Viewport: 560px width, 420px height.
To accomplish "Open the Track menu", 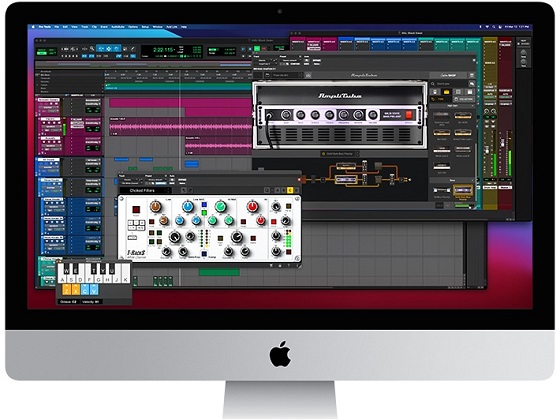I will 85,27.
